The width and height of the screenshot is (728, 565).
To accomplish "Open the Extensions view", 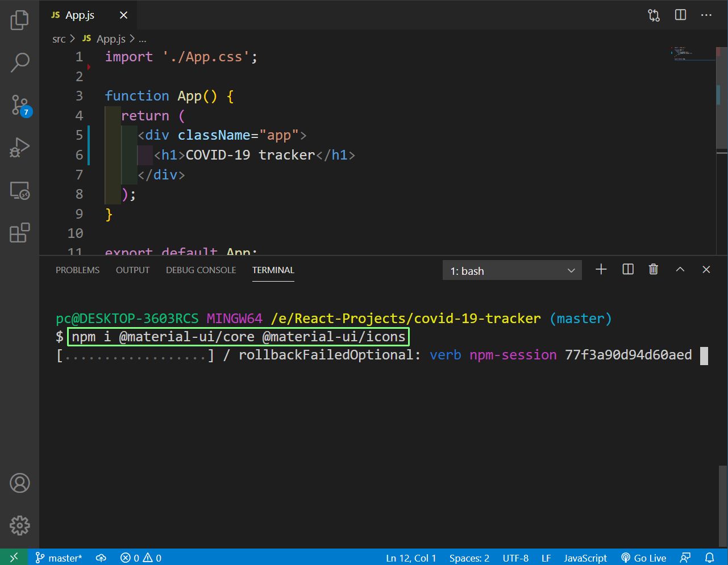I will click(19, 233).
